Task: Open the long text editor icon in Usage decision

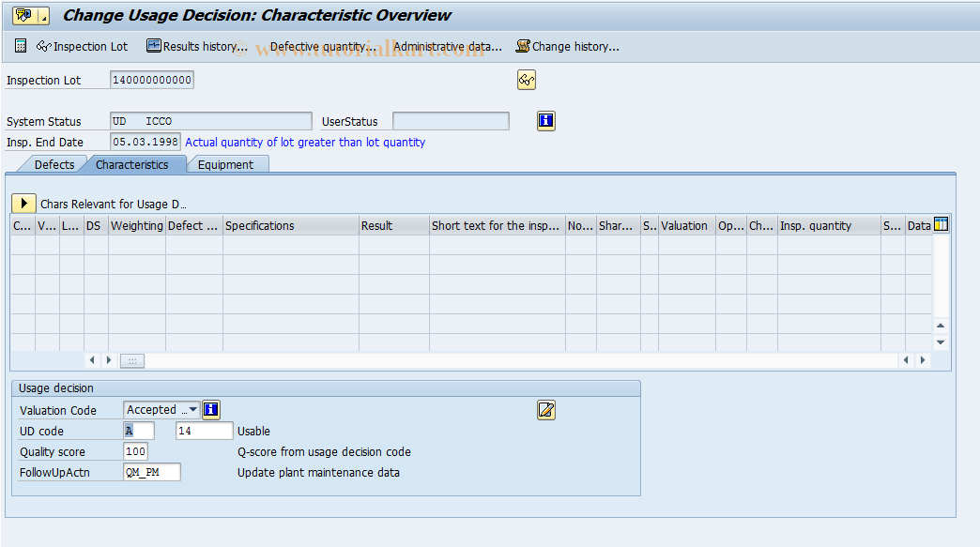Action: [x=545, y=410]
